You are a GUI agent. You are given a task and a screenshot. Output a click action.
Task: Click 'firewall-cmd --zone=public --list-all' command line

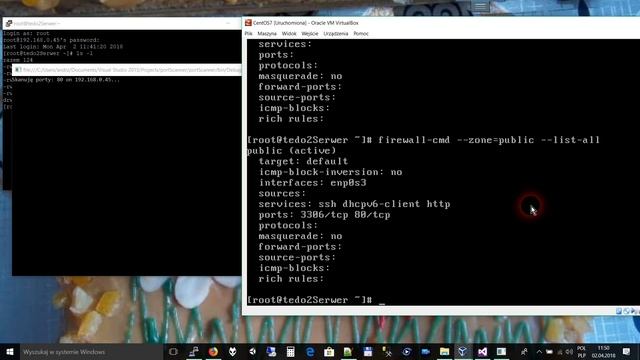pyautogui.click(x=489, y=140)
